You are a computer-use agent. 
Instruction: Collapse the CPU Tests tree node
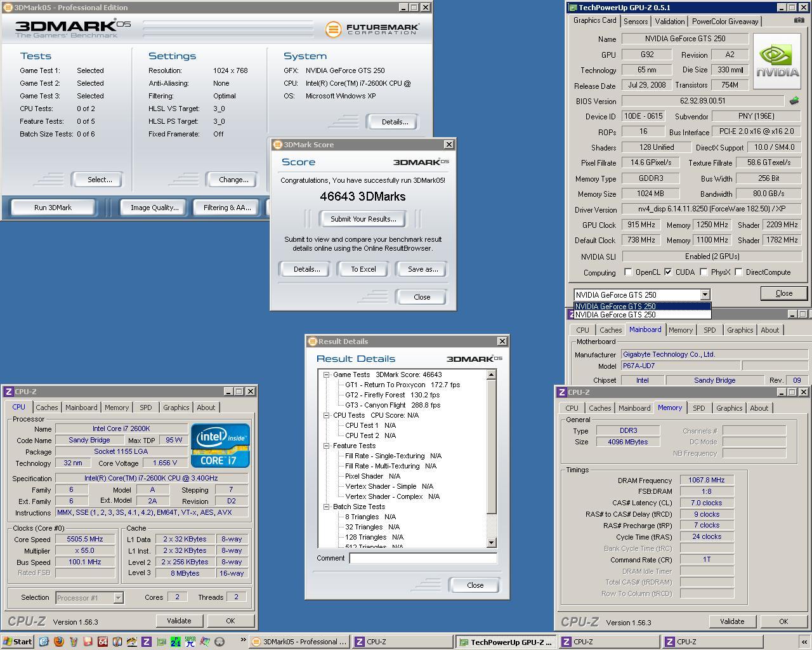(327, 415)
